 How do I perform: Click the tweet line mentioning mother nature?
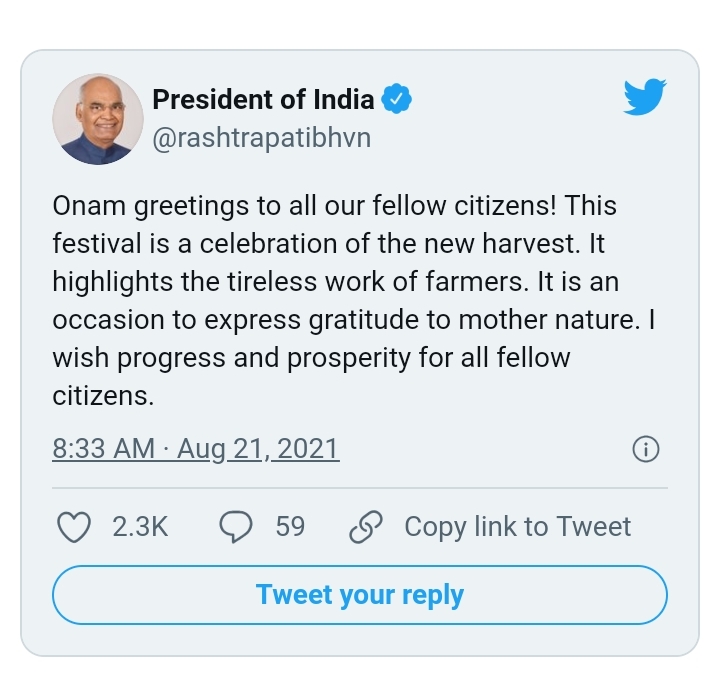[354, 320]
